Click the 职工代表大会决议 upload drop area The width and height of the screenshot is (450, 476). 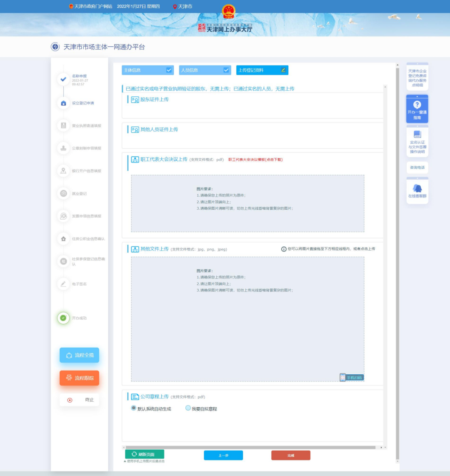pos(247,203)
